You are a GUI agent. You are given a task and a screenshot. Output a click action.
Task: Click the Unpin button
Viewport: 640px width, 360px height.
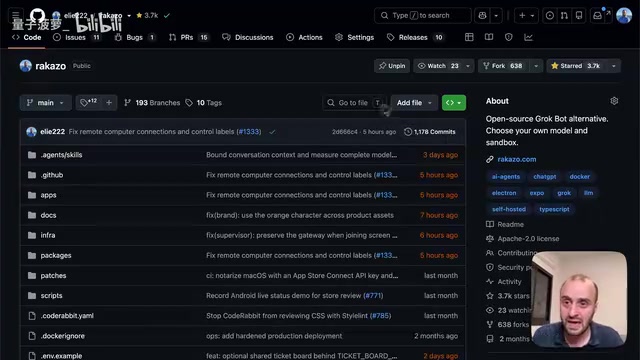(392, 66)
